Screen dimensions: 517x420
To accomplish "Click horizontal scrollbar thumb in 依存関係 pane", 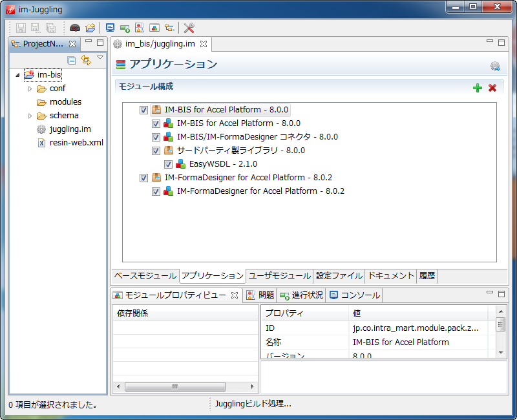I will pyautogui.click(x=175, y=386).
